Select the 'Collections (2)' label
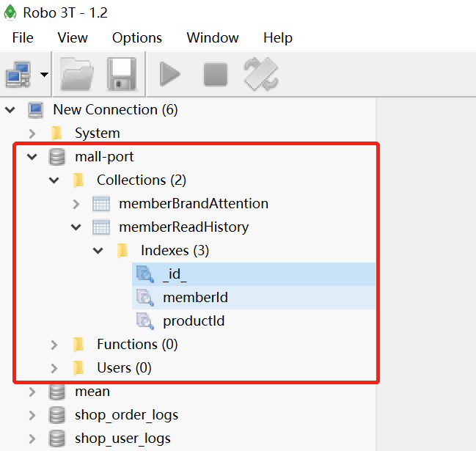This screenshot has height=451, width=476. [x=142, y=180]
